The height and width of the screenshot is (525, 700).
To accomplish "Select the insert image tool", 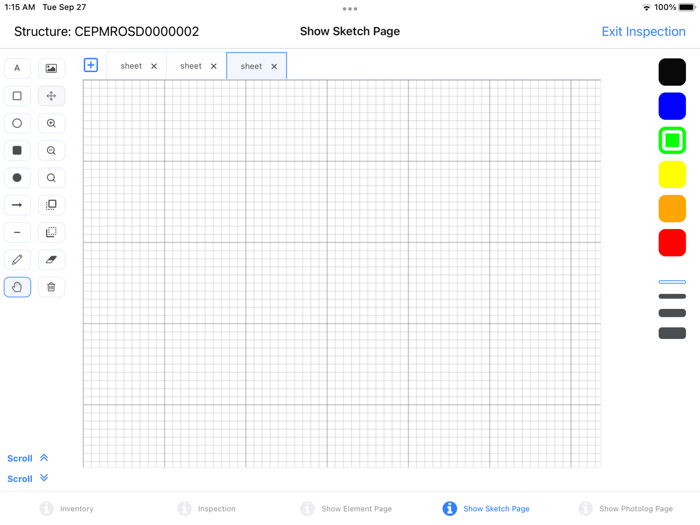I will [x=51, y=68].
